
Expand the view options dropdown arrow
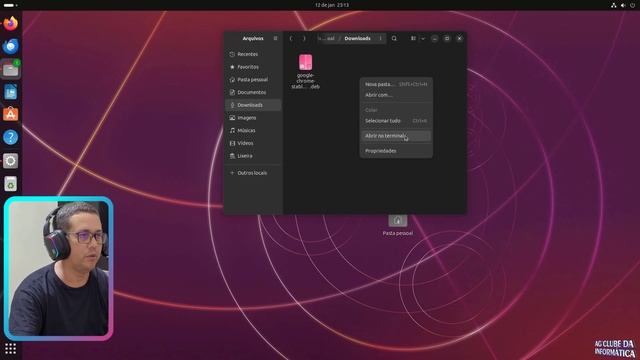point(423,38)
